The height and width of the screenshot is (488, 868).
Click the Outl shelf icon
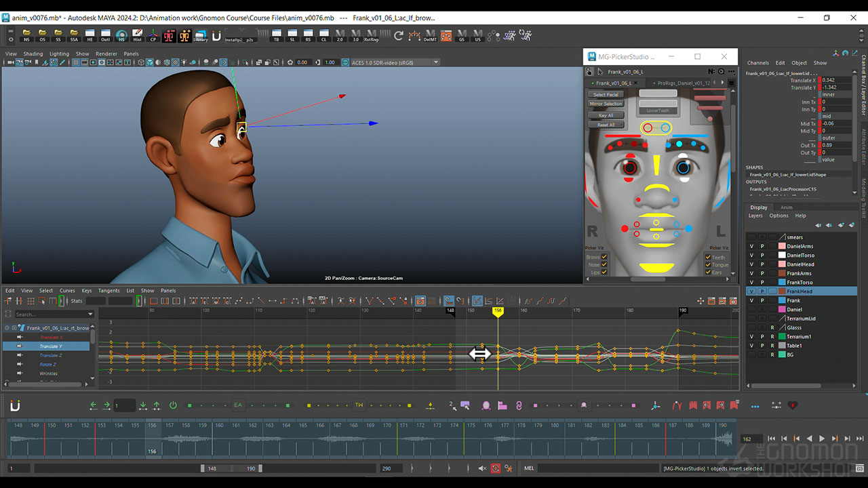(x=105, y=36)
